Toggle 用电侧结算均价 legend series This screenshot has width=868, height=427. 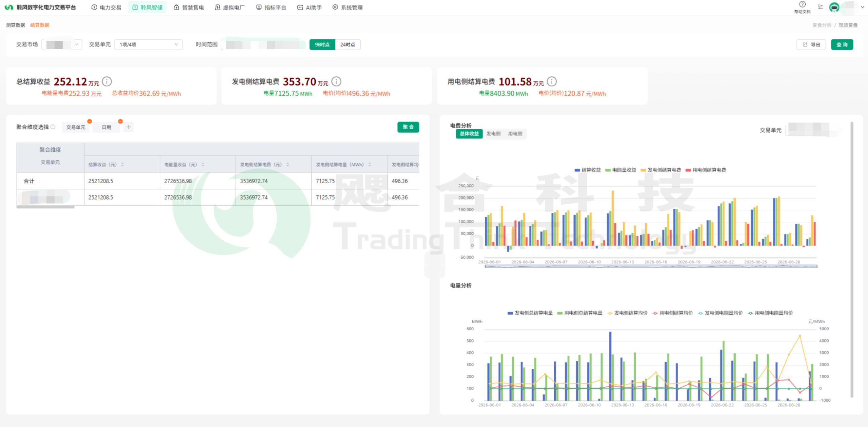coord(672,313)
